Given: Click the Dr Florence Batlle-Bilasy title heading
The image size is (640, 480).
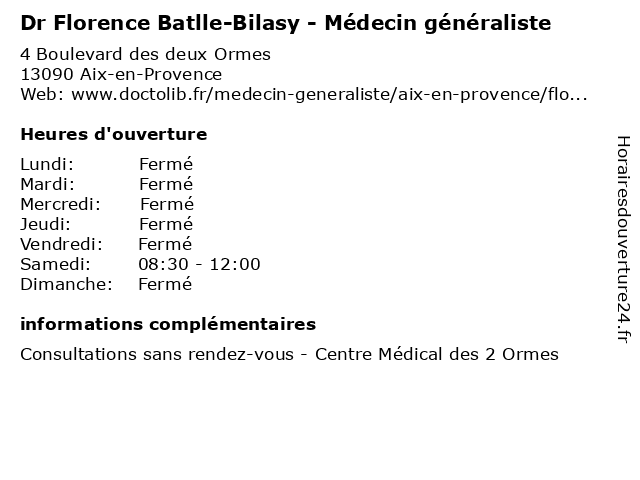Looking at the screenshot, I should (286, 23).
